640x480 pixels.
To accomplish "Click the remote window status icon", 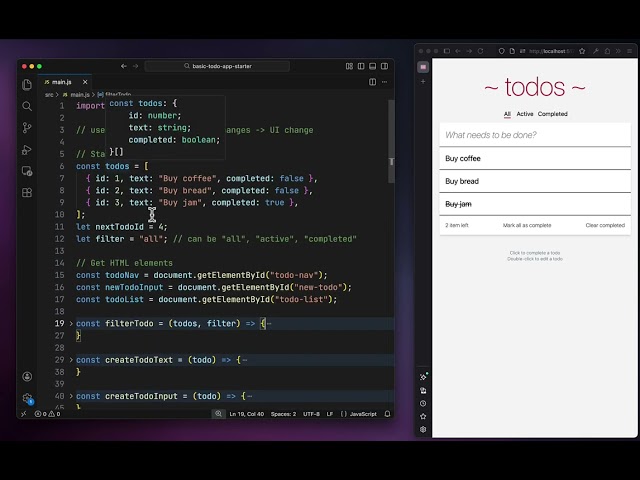I will [24, 414].
